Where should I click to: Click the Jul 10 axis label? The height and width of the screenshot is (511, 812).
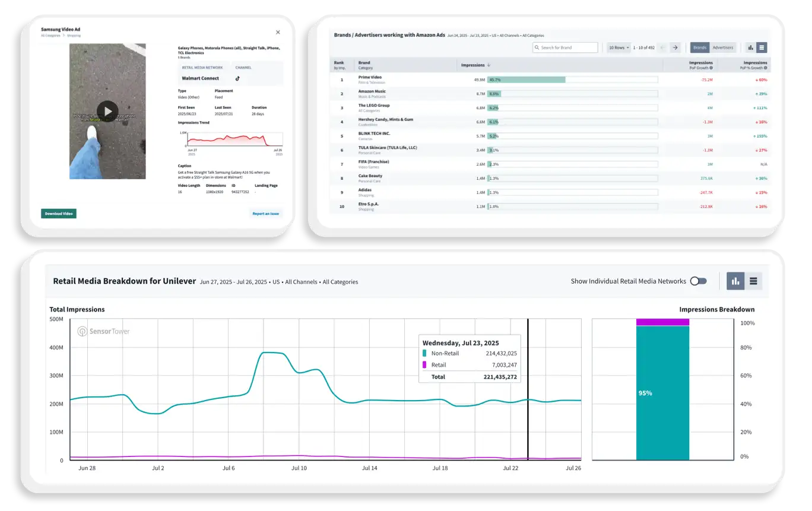click(x=299, y=468)
